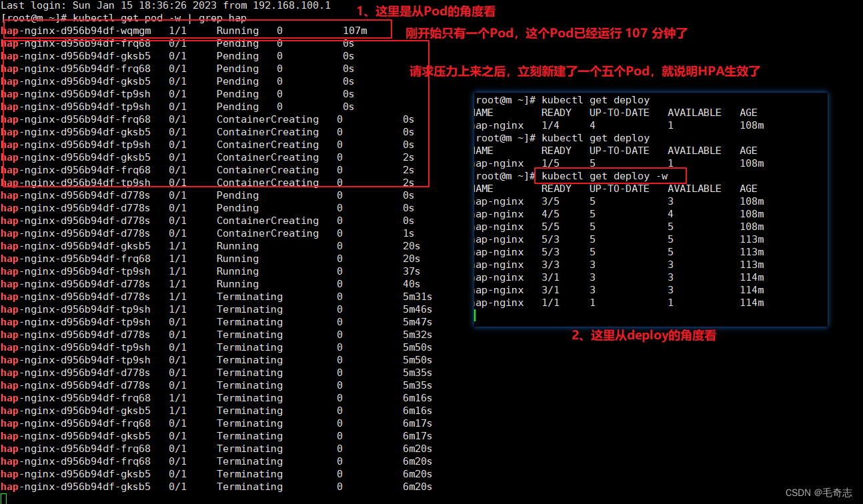Click the 5m32s age value
Viewport: 863px width, 504px height.
click(x=417, y=335)
